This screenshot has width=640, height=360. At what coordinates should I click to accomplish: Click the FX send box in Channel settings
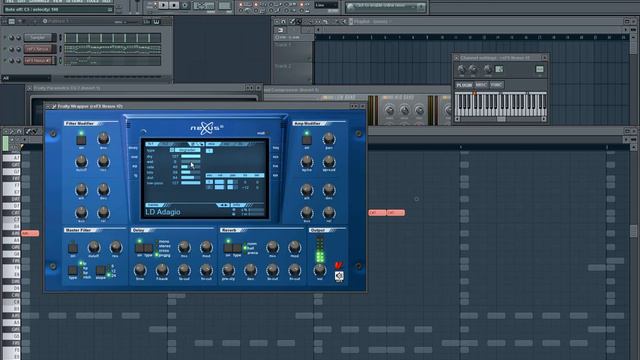[540, 69]
